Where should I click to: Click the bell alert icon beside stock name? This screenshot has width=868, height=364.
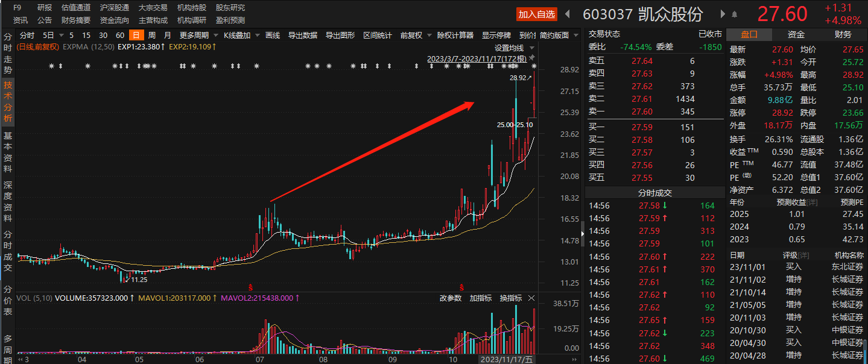pos(734,14)
